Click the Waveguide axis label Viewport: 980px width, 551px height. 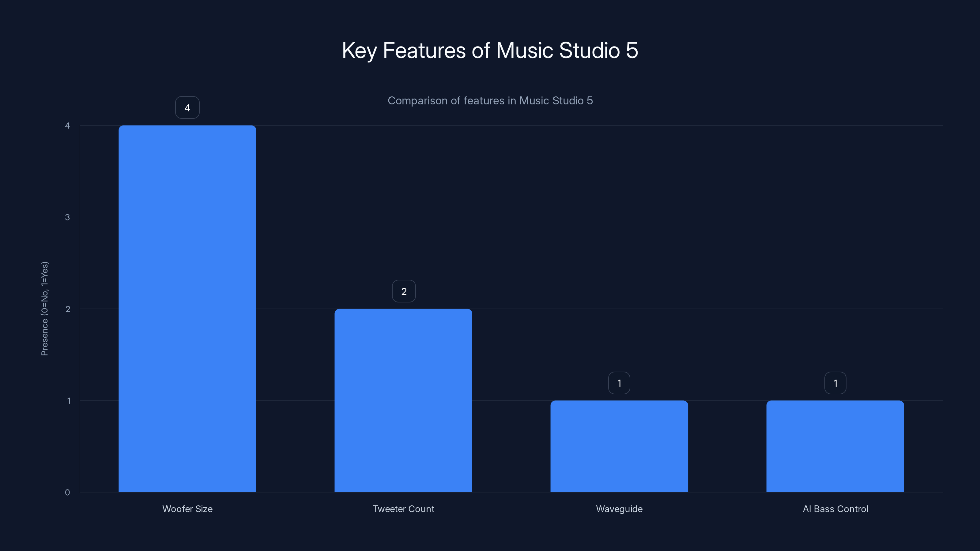pyautogui.click(x=619, y=509)
